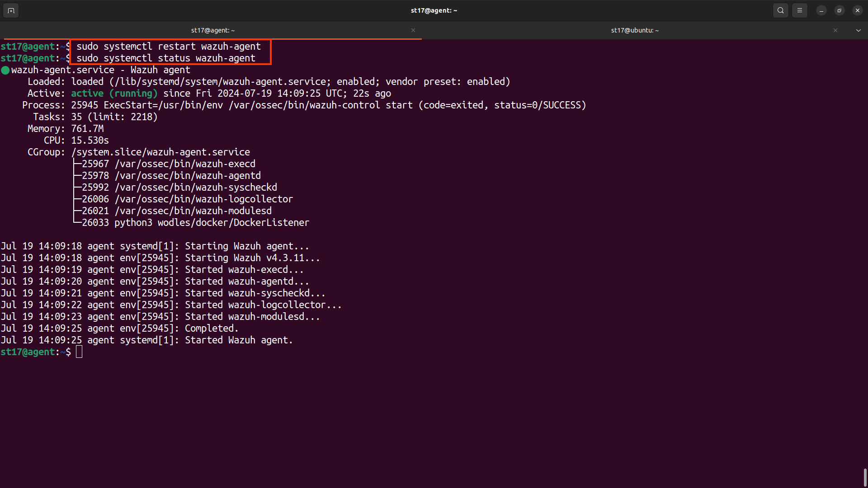Click the wazuh-agent.service unit file path
This screenshot has height=488, width=868.
click(222, 82)
